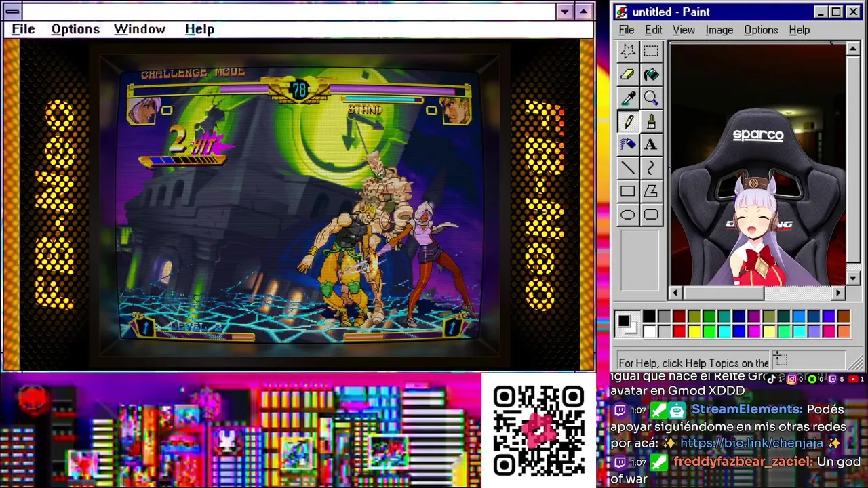Click the foreground/background color indicator box
This screenshot has height=488, width=868.
[x=627, y=324]
